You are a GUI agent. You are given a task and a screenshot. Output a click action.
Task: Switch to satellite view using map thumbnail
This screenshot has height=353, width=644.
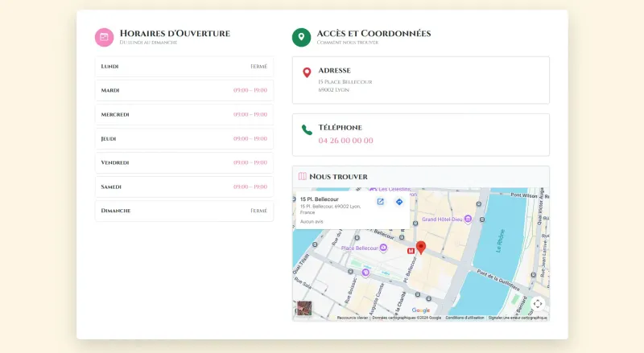(303, 308)
